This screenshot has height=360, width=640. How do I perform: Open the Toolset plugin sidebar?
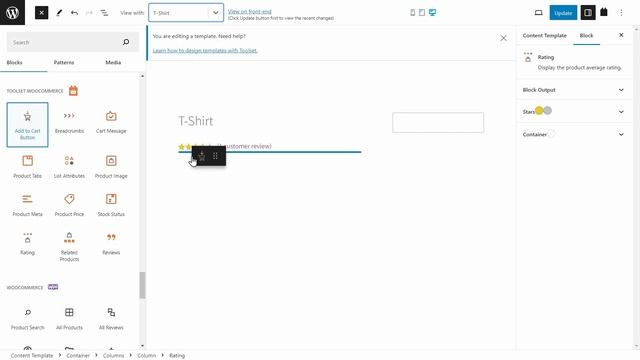click(x=604, y=12)
